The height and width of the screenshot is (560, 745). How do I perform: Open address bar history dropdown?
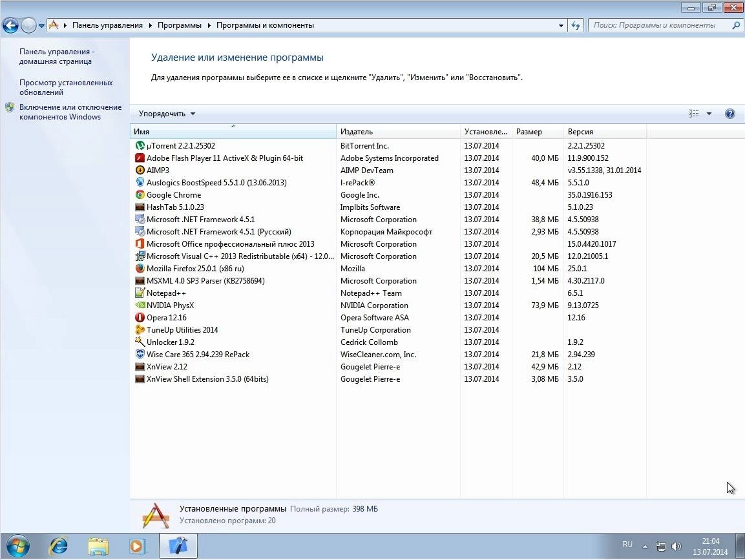(x=561, y=26)
